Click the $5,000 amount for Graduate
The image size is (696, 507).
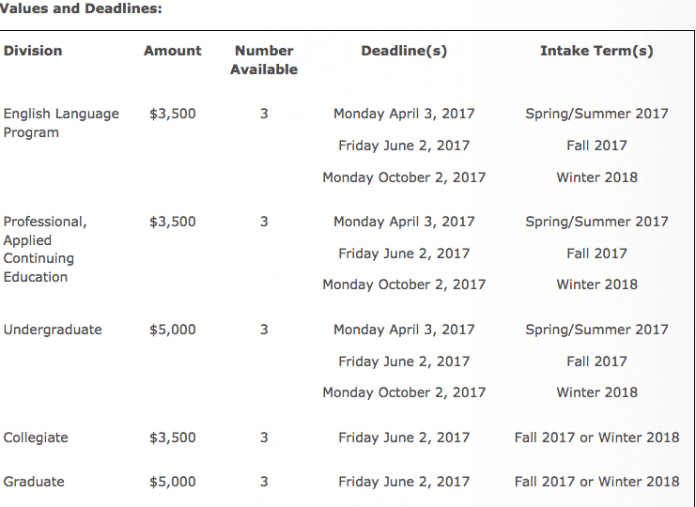pyautogui.click(x=172, y=481)
